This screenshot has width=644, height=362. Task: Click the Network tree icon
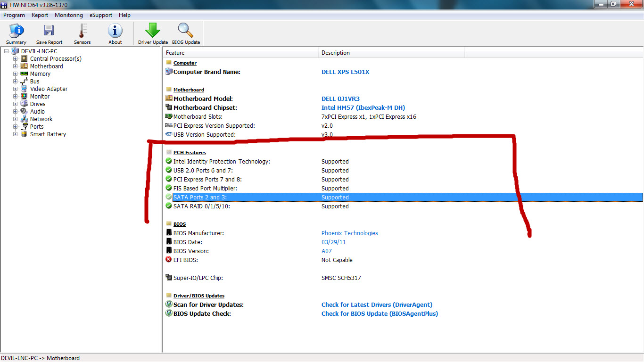tap(24, 119)
